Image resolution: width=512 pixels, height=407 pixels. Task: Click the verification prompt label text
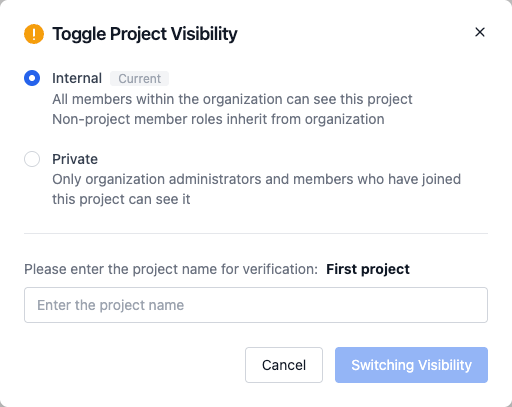171,269
